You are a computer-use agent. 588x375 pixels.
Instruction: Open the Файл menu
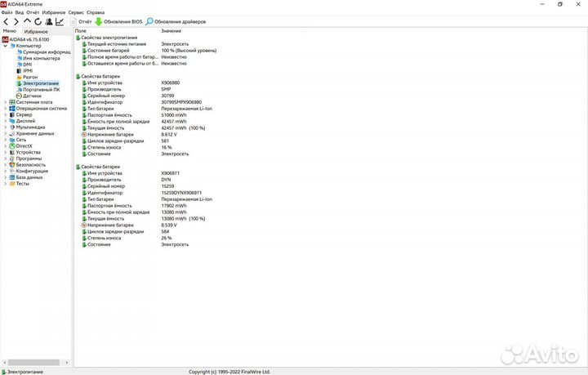click(7, 13)
